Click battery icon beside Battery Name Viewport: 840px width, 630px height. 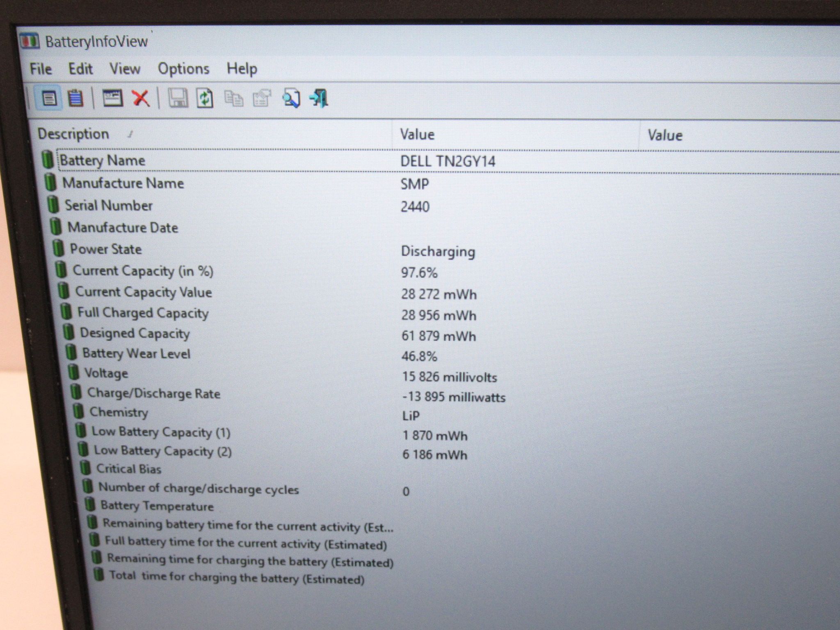point(48,159)
